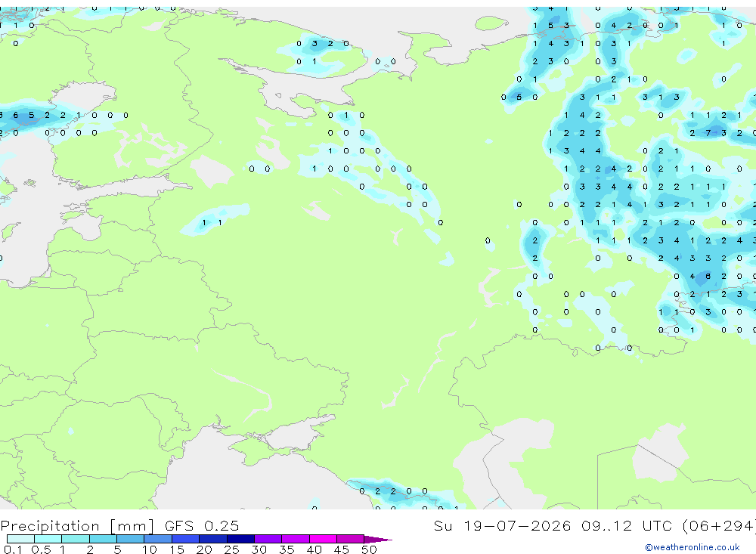Viewport: 756px width, 554px height.
Task: Click the 5–10 mm blue legend swatch
Action: pyautogui.click(x=130, y=539)
